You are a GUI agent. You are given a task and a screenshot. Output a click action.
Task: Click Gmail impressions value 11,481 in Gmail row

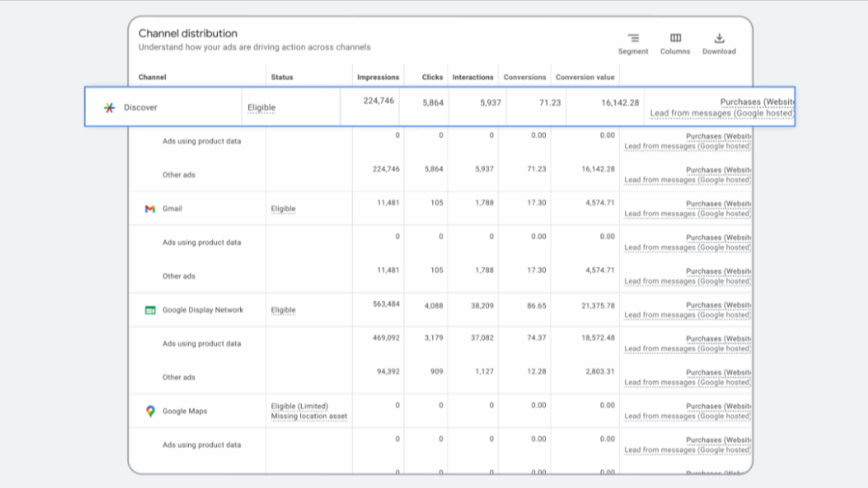388,202
